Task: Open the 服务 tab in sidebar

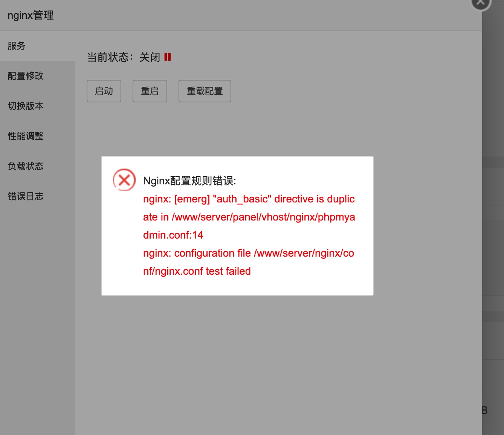Action: [x=38, y=46]
